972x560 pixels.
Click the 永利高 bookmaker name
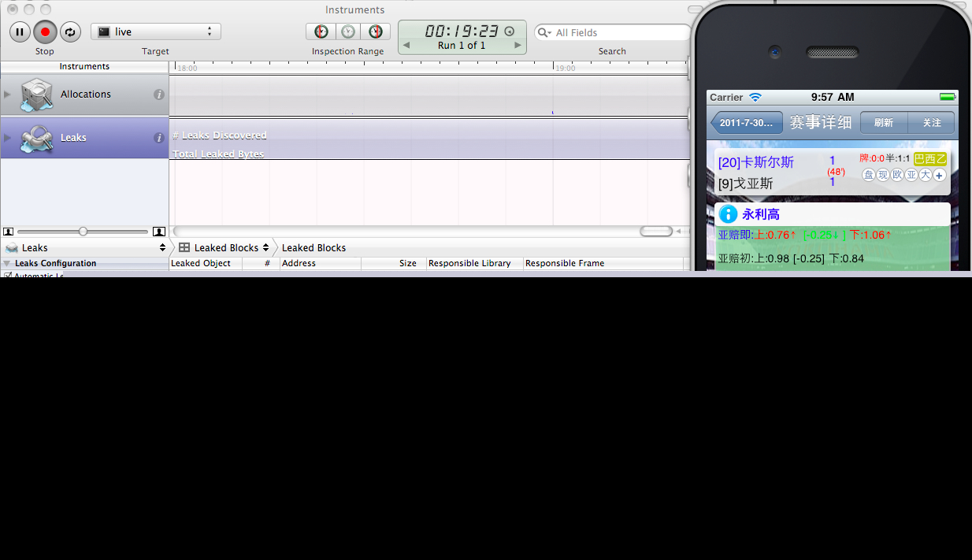761,214
